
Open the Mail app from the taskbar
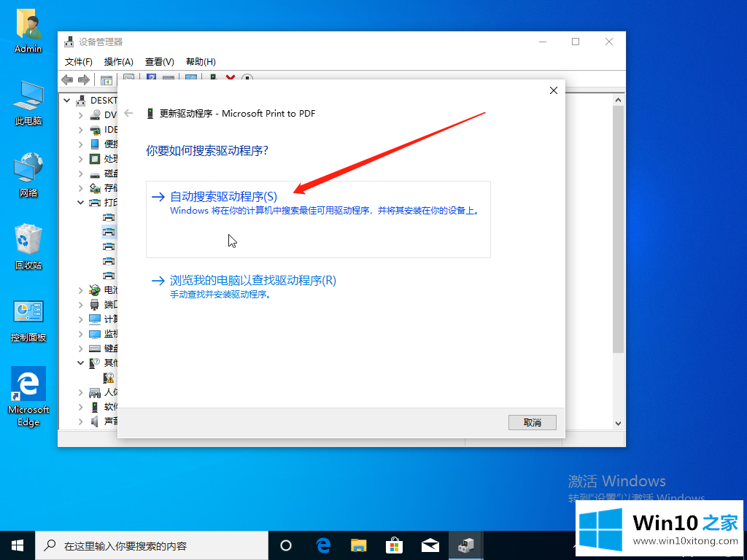430,545
